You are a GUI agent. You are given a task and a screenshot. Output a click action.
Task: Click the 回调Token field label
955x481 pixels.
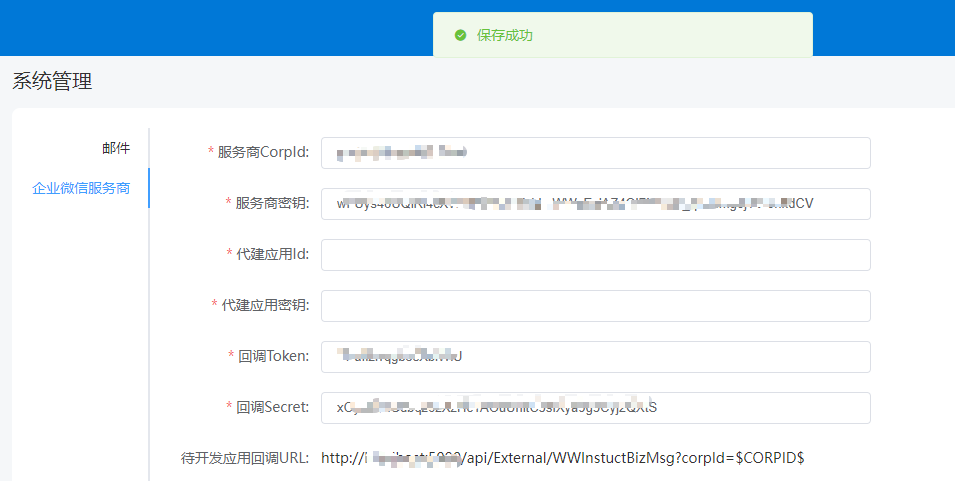273,356
